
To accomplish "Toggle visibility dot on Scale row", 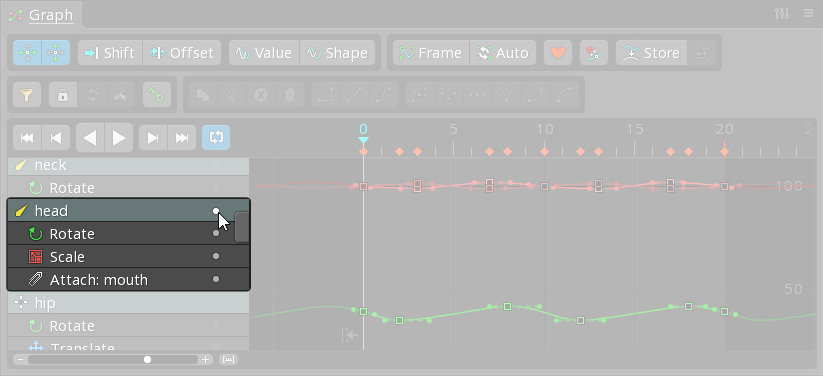I will 216,256.
